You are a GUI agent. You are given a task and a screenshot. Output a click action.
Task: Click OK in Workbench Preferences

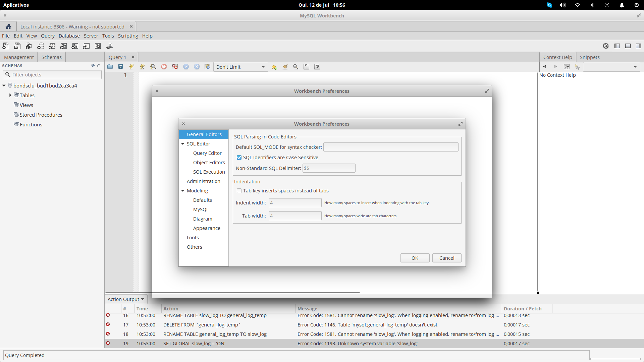[x=415, y=258]
